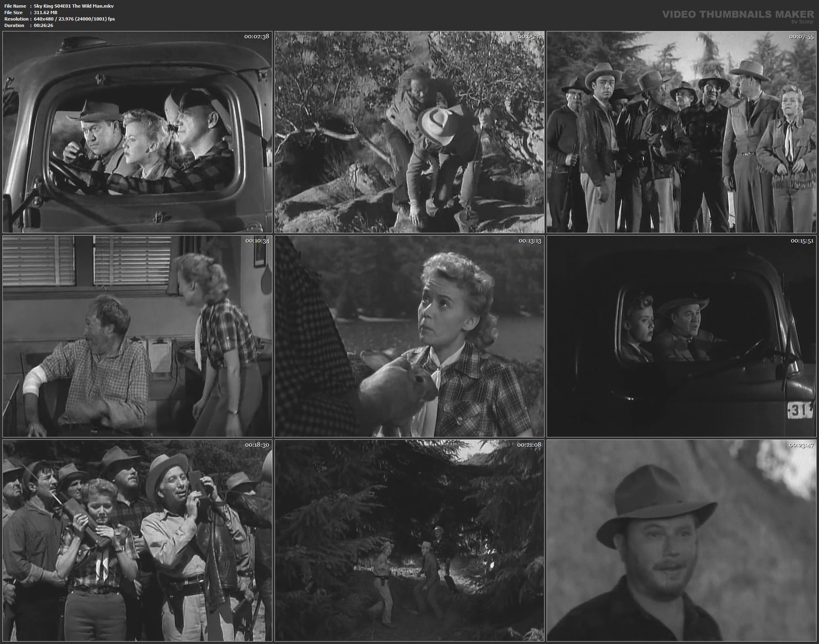Click the crowd thumbnail at 00:18:30
The image size is (819, 644).
tap(137, 540)
